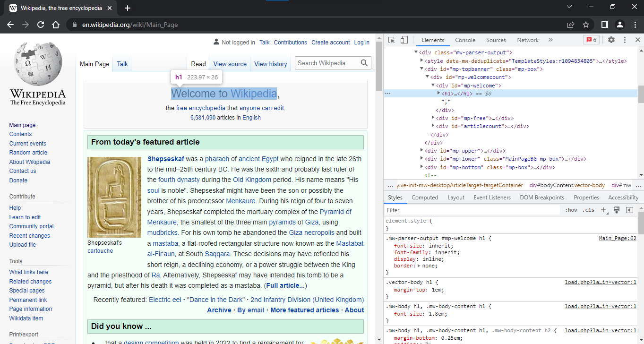Switch to the Console tab

pos(465,40)
